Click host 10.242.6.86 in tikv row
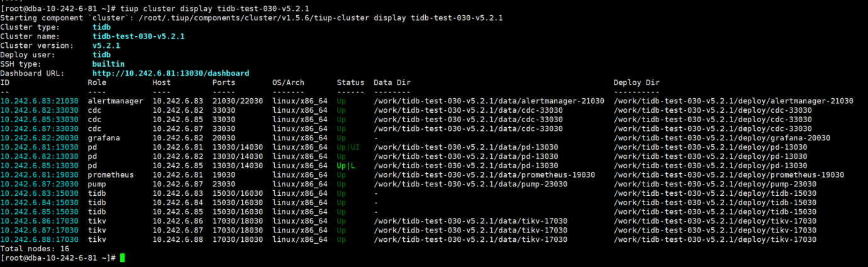The width and height of the screenshot is (868, 267). pyautogui.click(x=177, y=221)
